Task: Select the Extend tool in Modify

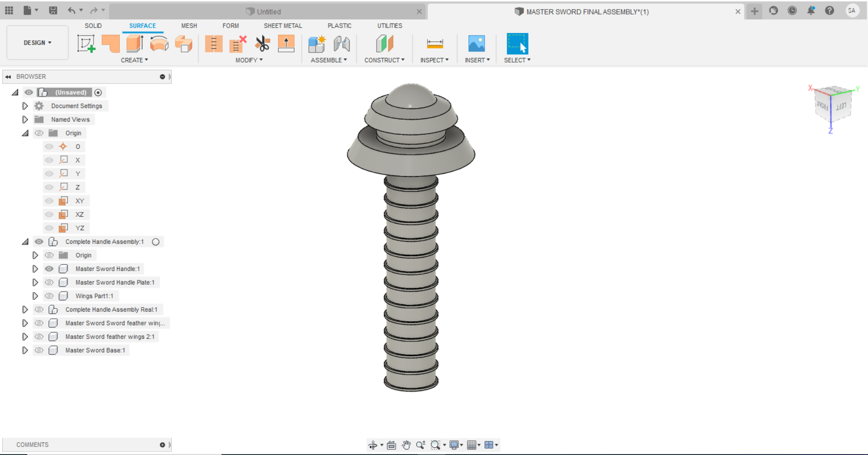Action: coord(286,44)
